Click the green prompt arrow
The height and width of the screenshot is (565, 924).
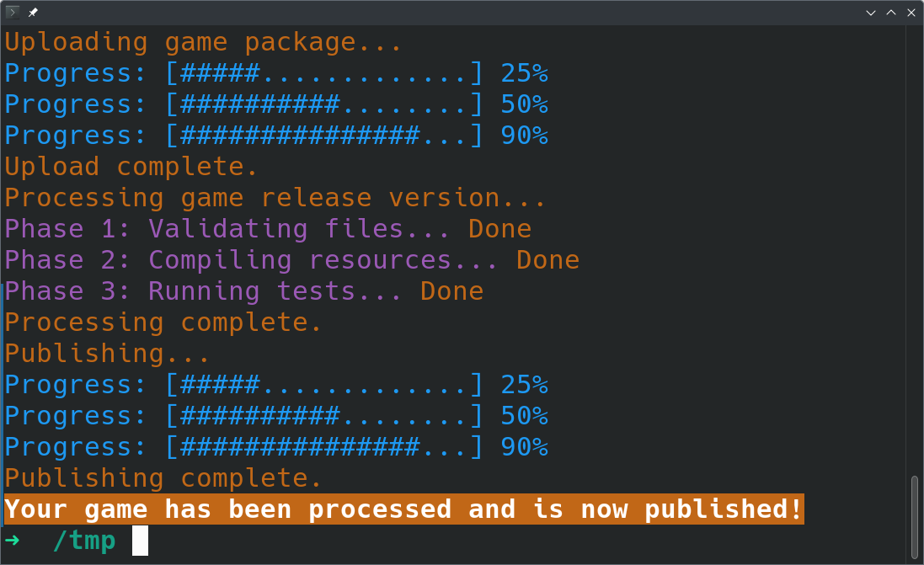pos(13,540)
